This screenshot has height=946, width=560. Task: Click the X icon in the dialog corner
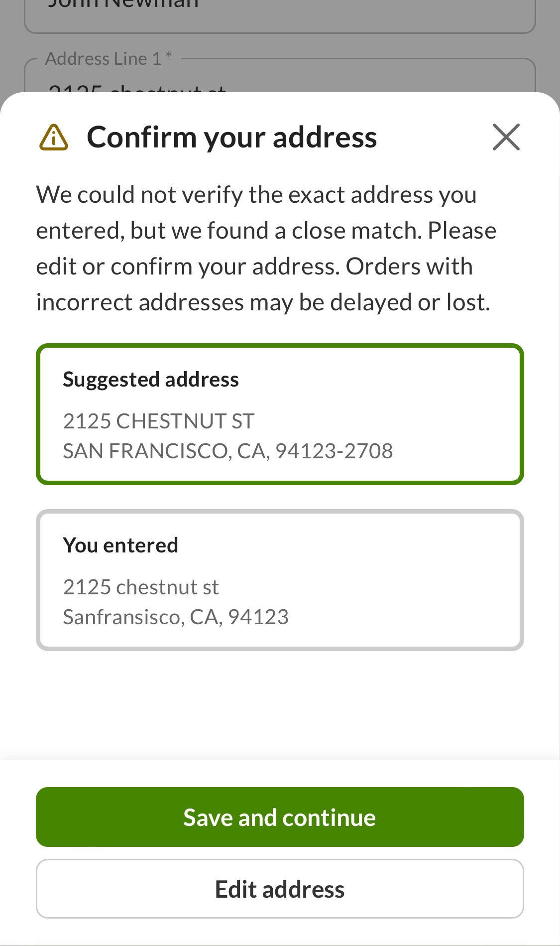click(506, 137)
